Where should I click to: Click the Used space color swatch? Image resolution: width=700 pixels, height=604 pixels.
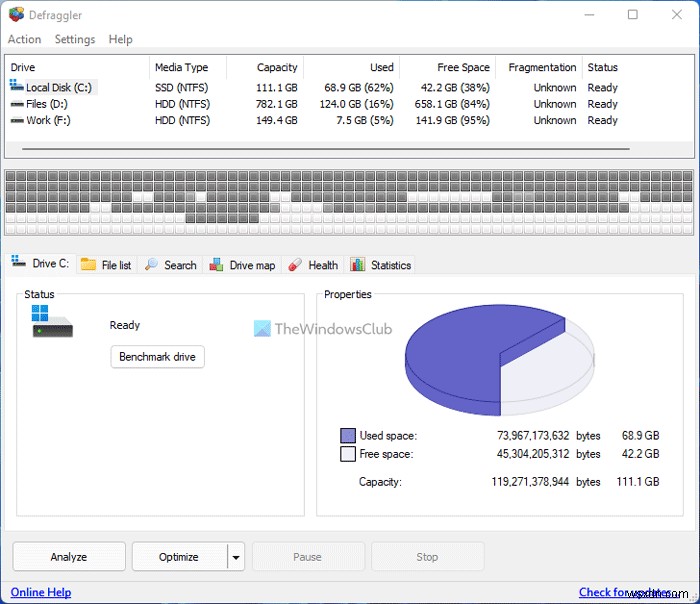pos(348,435)
